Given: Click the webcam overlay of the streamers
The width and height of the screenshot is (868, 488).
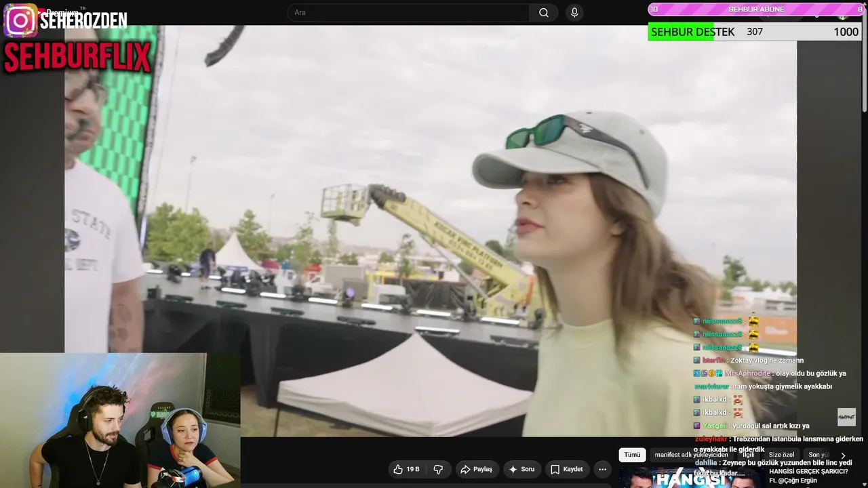Looking at the screenshot, I should click(x=120, y=420).
